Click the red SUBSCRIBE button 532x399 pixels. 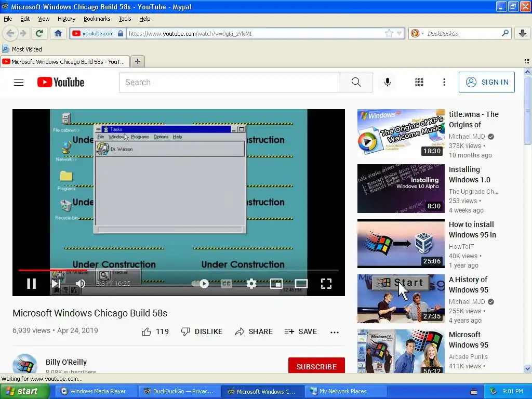coord(316,365)
